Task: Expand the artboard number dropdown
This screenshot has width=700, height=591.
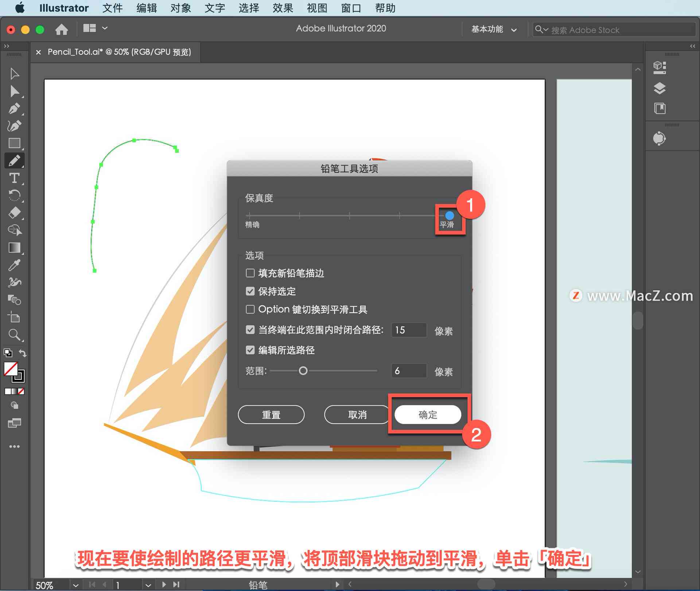Action: 148,585
